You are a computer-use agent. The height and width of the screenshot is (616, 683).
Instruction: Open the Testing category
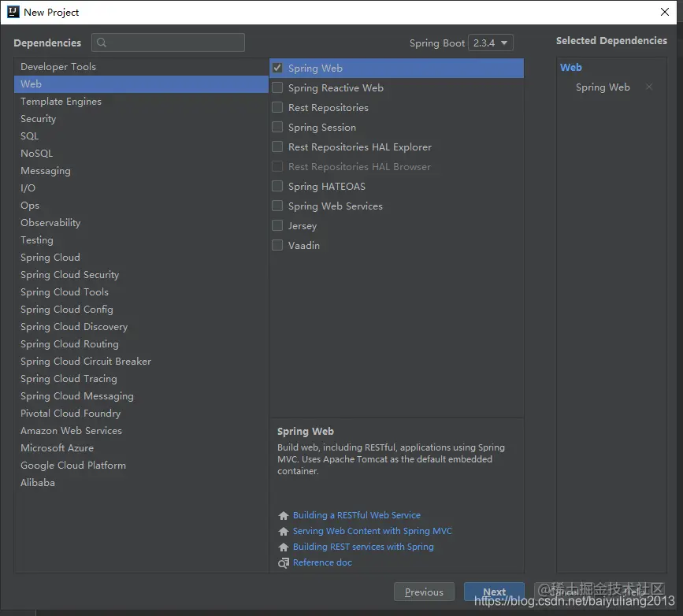(141, 240)
